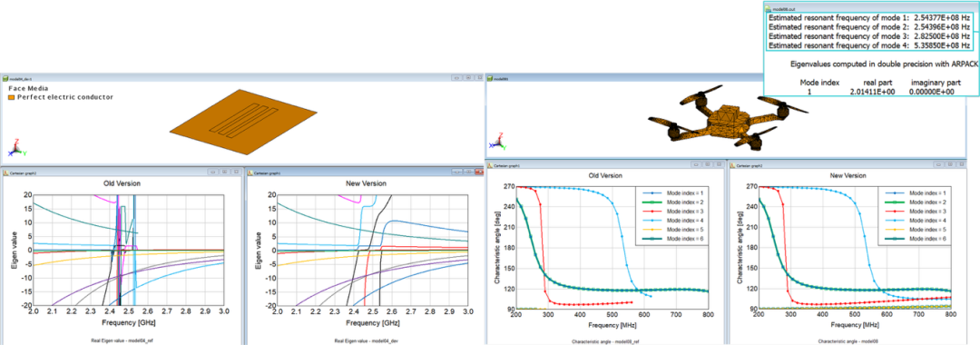Click the graph icon of left Old Version eigenvalue window
The image size is (980, 345).
5,171
